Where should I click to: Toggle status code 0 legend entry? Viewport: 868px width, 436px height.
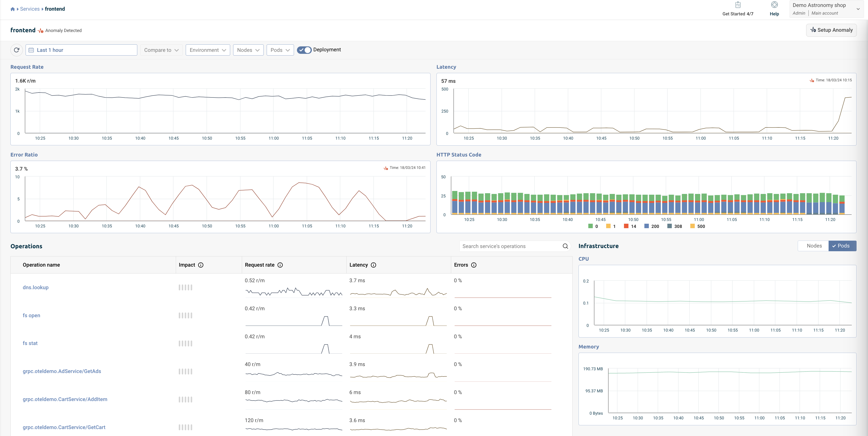click(593, 226)
